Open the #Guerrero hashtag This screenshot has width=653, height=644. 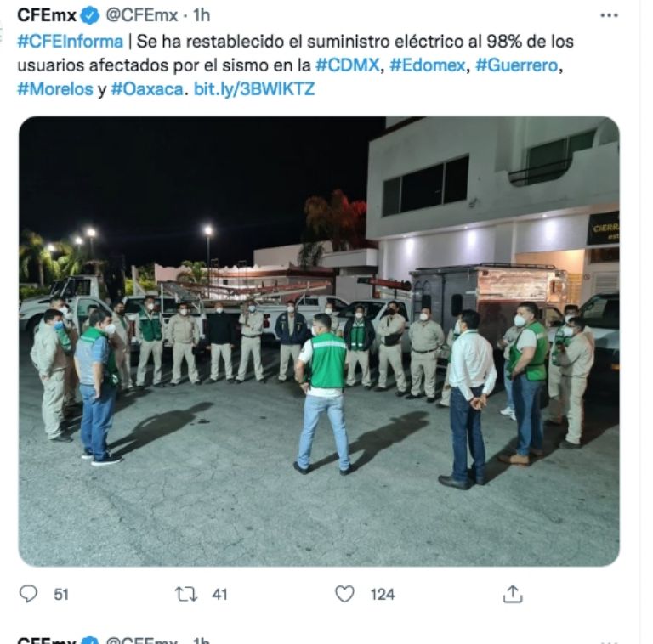516,65
